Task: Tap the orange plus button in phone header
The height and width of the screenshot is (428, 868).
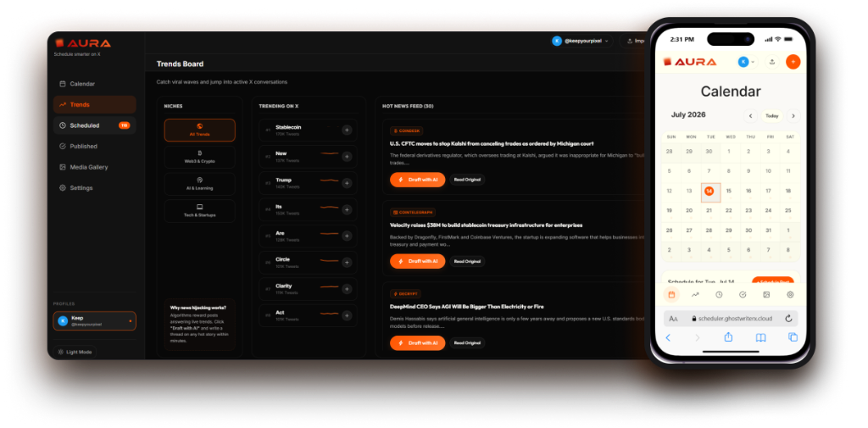Action: tap(793, 62)
